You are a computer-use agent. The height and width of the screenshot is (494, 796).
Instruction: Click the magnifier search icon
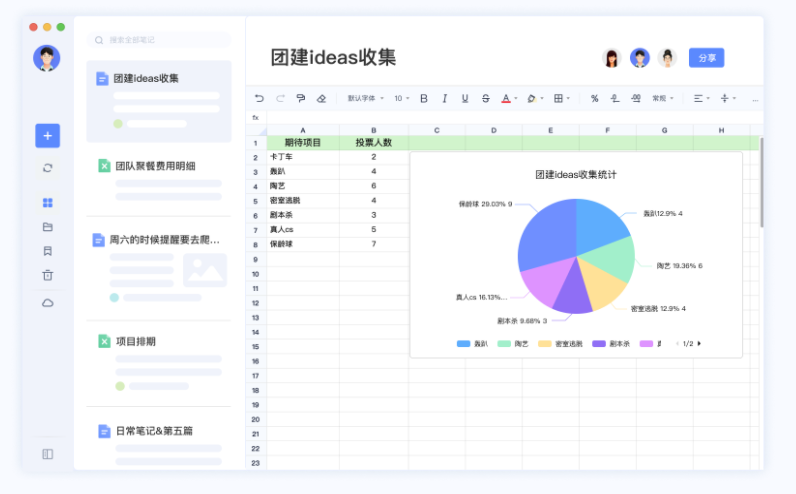tap(99, 40)
